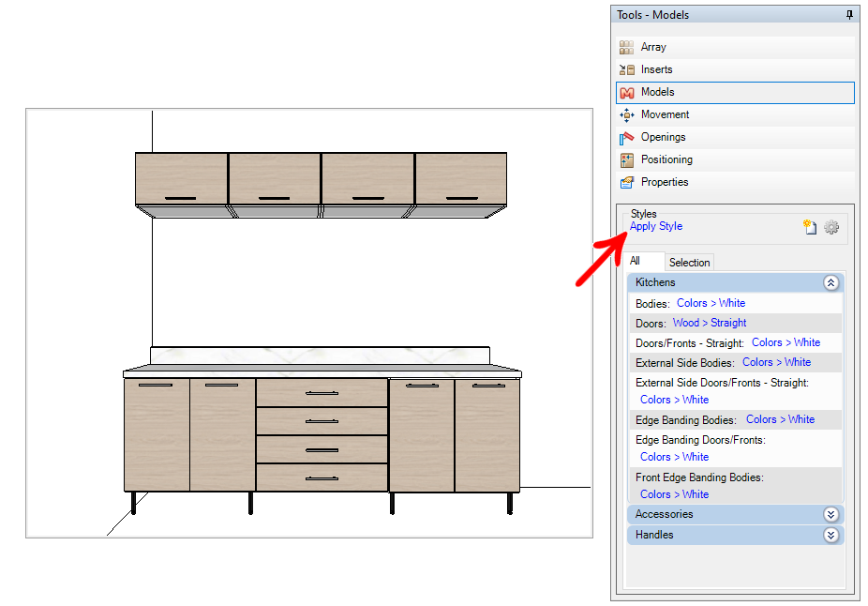
Task: Select Inserts in tools list
Action: tap(735, 69)
